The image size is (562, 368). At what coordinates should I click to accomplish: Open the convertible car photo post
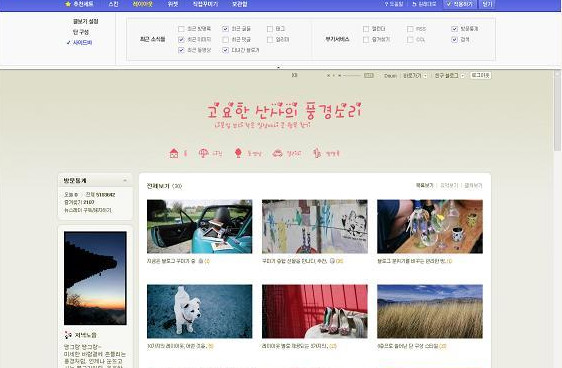(x=200, y=226)
